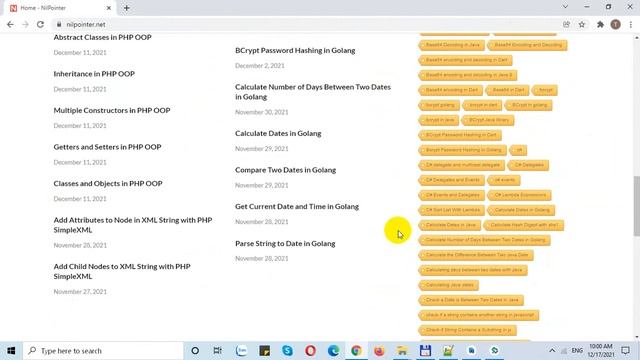Image resolution: width=640 pixels, height=360 pixels.
Task: Open Classes and Objects in PHP OOP
Action: [108, 184]
